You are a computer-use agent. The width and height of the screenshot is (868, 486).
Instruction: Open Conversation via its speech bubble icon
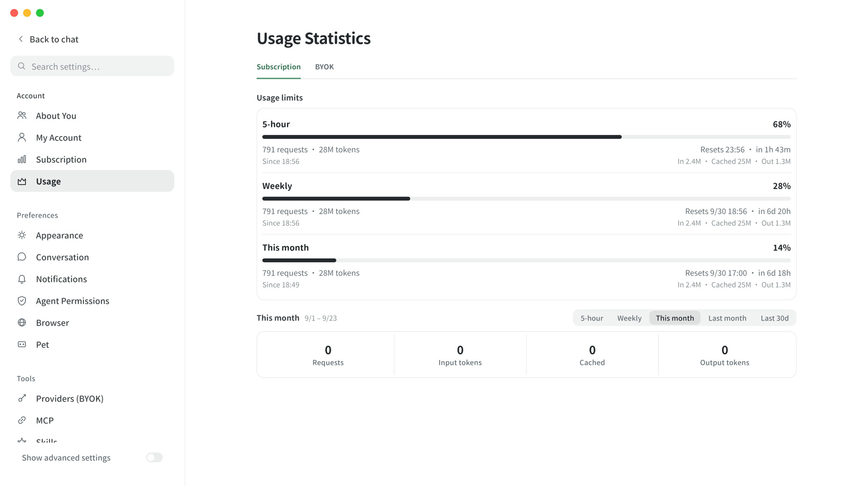pos(22,257)
